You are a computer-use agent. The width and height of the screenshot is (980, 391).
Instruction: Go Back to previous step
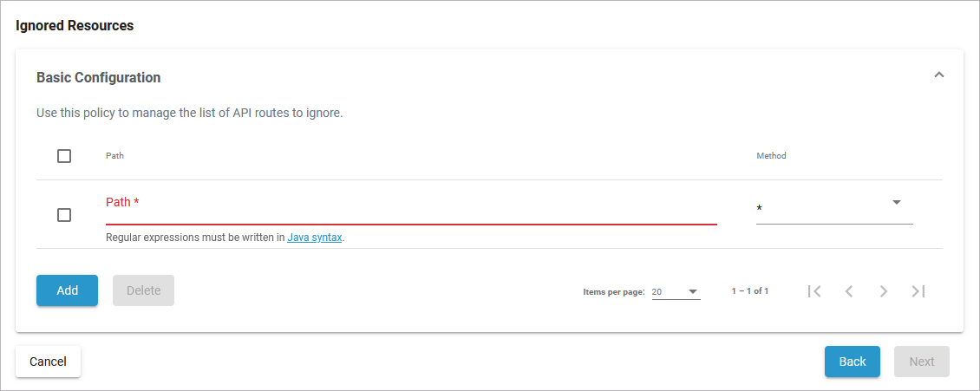click(852, 362)
